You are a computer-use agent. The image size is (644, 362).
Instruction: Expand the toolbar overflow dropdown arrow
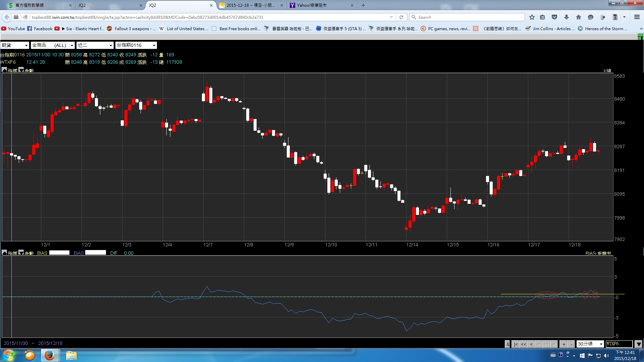tap(624, 17)
